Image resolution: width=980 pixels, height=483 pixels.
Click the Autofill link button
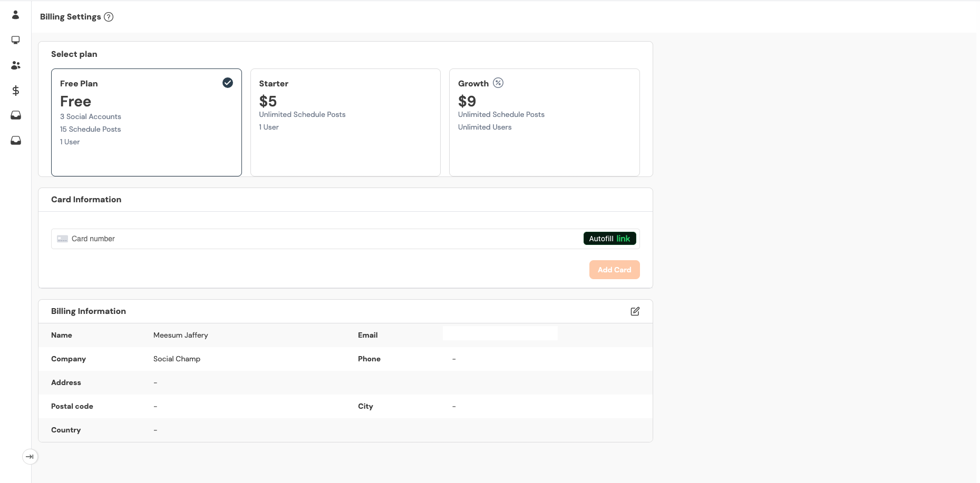(609, 239)
